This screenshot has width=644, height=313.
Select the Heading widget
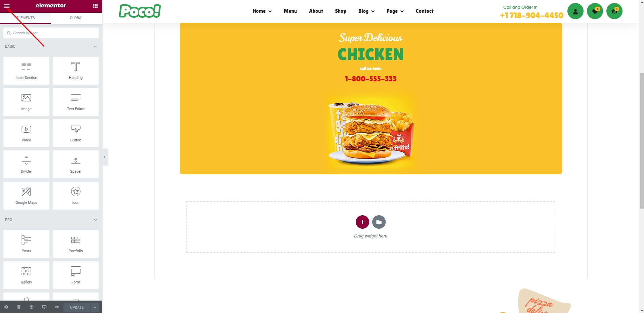[x=76, y=71]
